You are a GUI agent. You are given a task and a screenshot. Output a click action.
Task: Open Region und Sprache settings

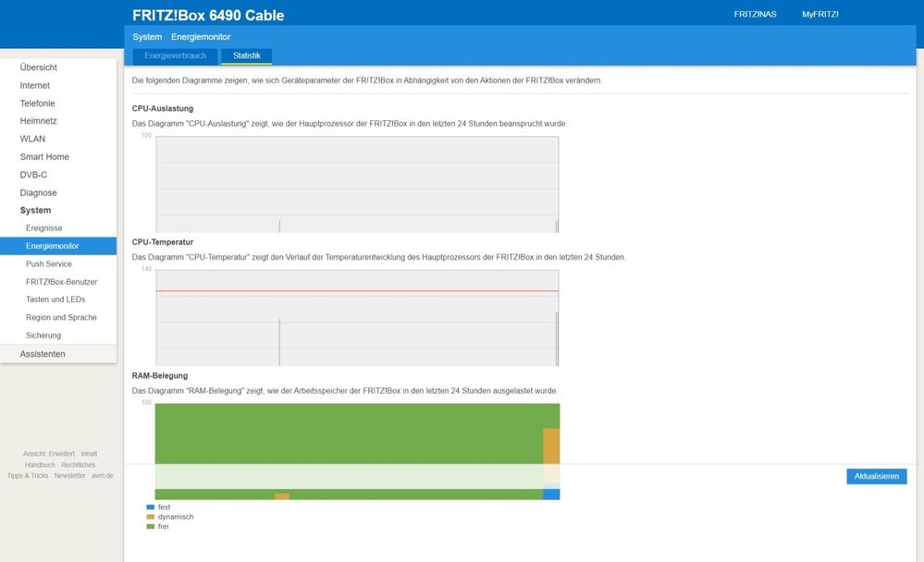point(61,318)
